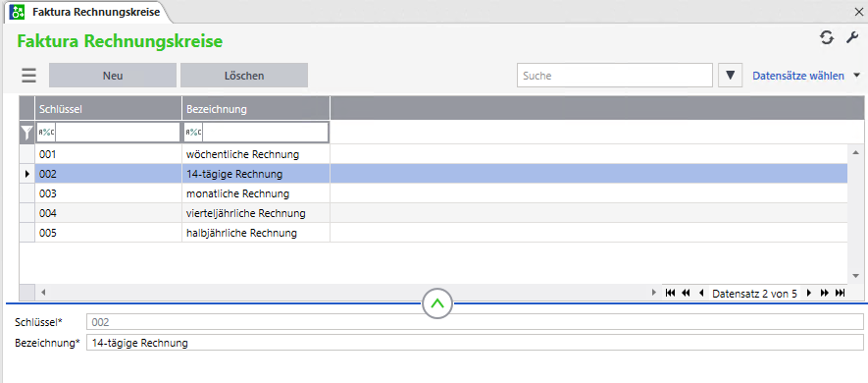Click the Löschen button
Viewport: 868px width, 383px height.
click(x=244, y=76)
